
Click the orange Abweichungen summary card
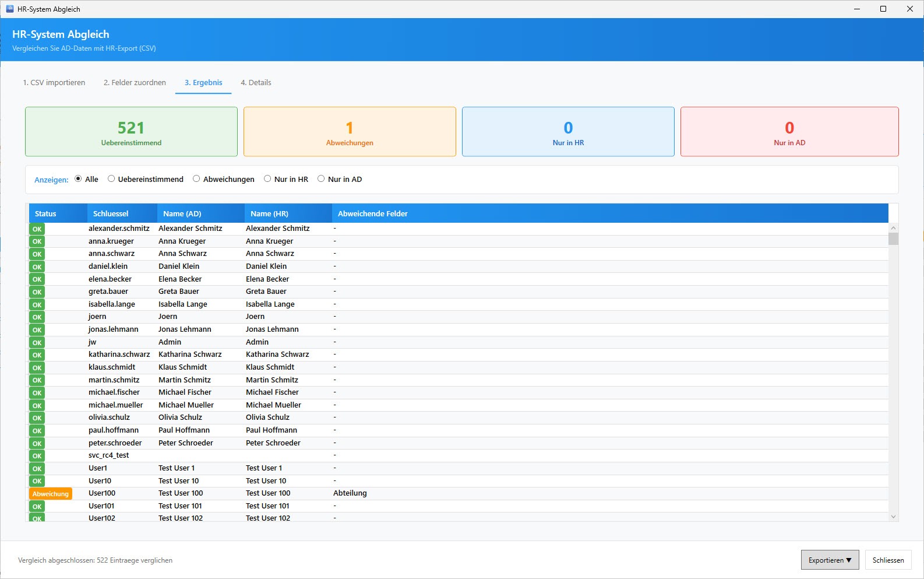tap(350, 132)
